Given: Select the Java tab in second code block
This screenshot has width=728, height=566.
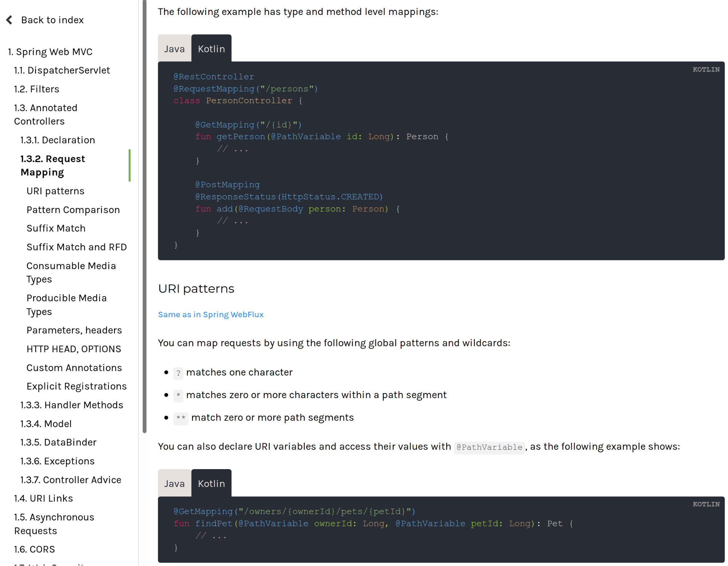Looking at the screenshot, I should point(174,483).
